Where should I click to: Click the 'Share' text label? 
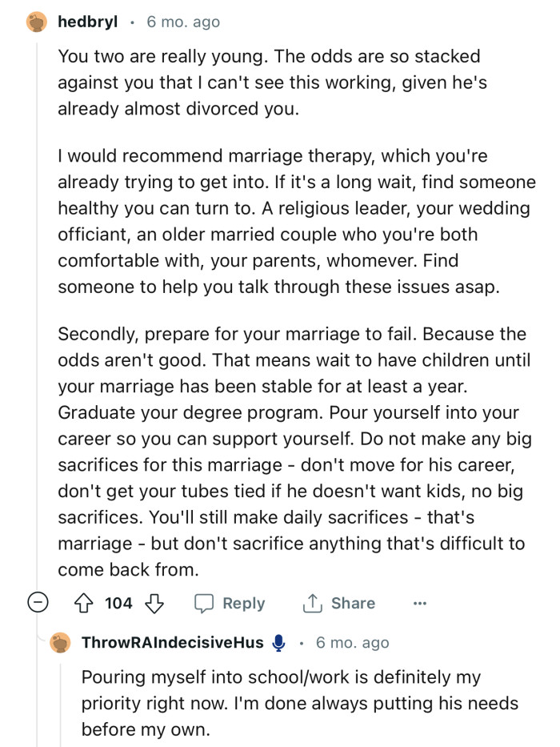(353, 603)
